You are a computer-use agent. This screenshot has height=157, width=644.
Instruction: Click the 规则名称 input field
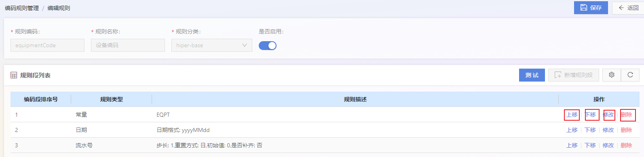click(x=128, y=45)
